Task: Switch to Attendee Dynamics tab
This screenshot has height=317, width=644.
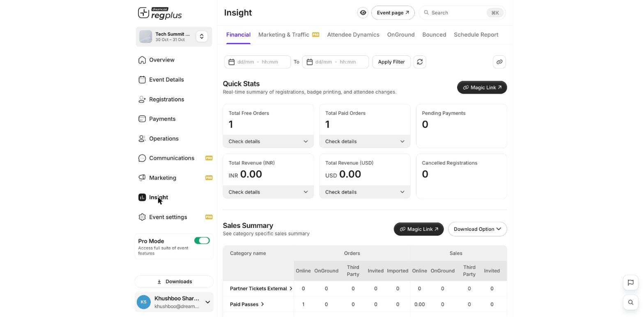Action: pos(353,35)
